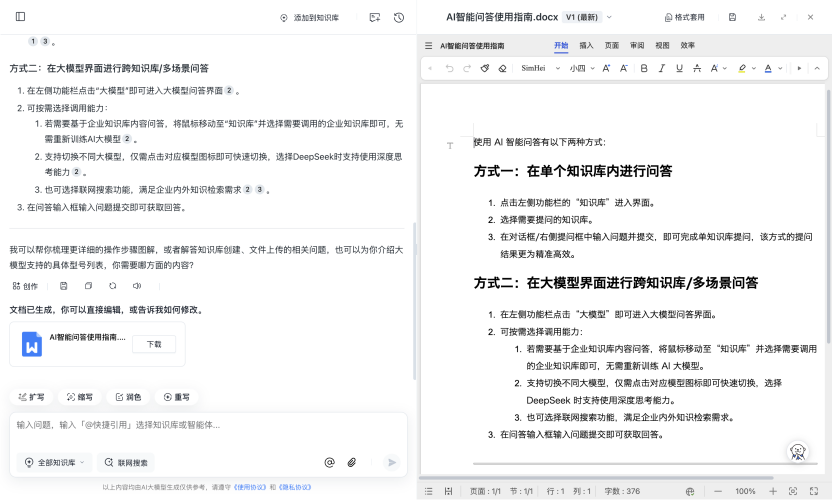
Task: Click the @ mention icon
Action: click(x=330, y=462)
